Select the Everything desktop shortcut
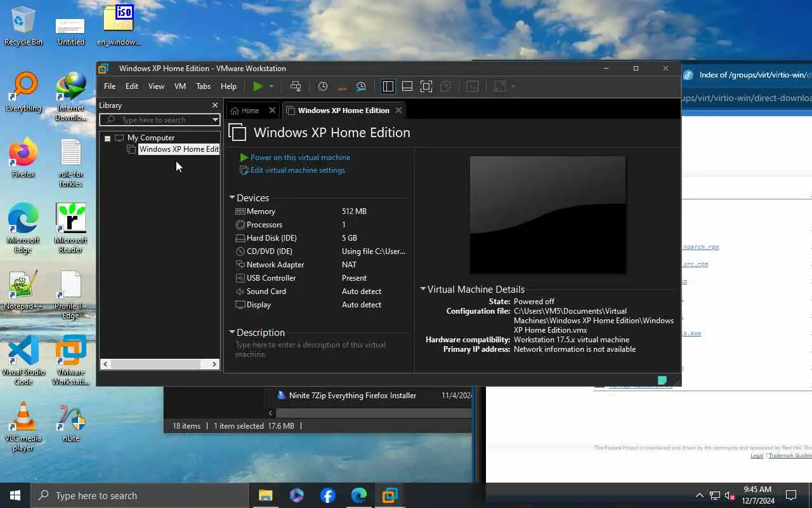This screenshot has width=812, height=508. [23, 93]
